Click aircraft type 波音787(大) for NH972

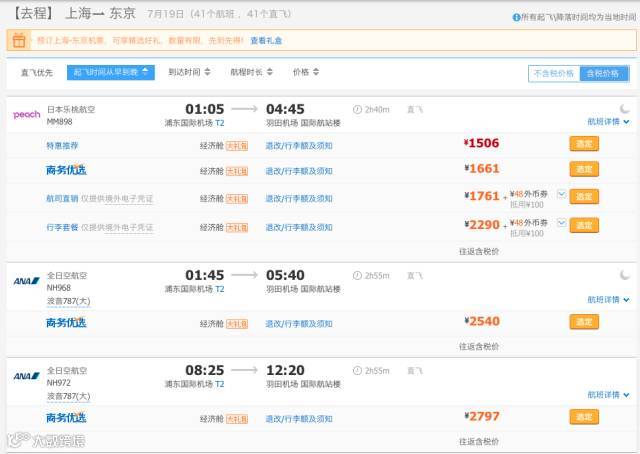(69, 396)
